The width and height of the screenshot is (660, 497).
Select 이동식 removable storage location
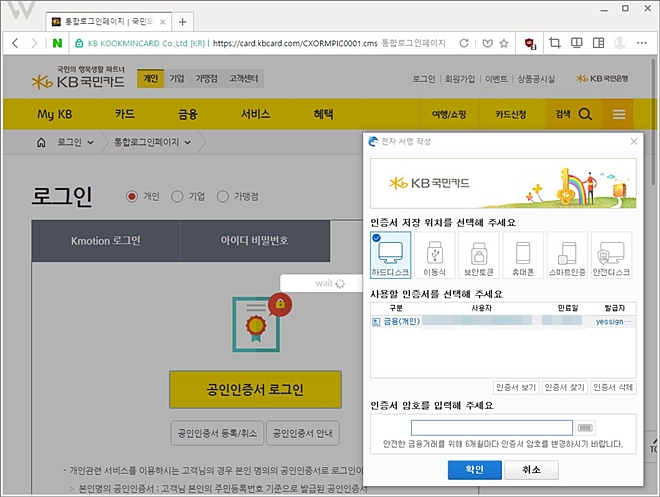434,255
